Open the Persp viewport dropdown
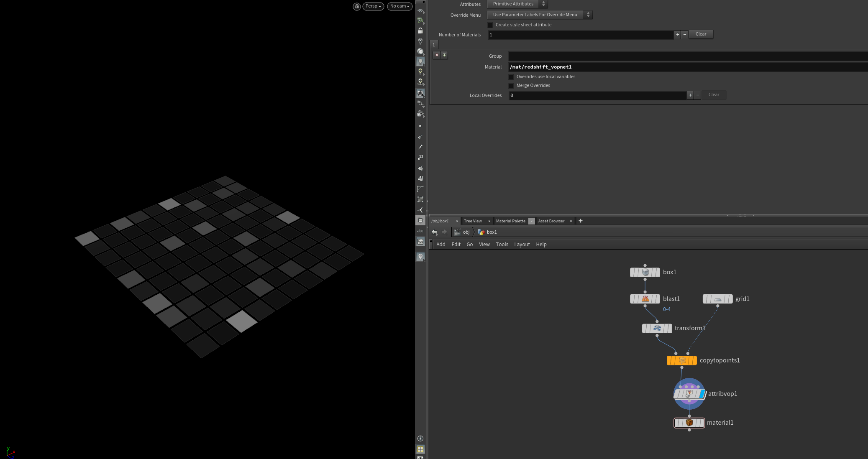 [x=373, y=6]
